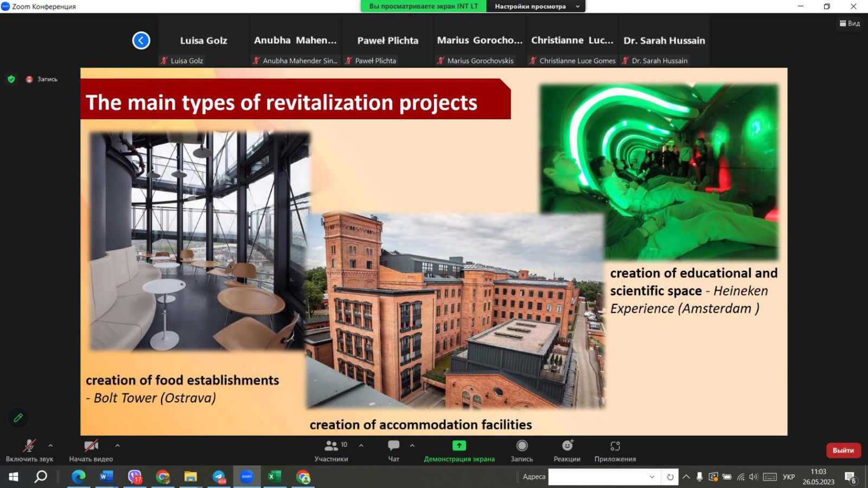Open the volume speaker tray icon
Image resolution: width=868 pixels, height=488 pixels.
(754, 477)
